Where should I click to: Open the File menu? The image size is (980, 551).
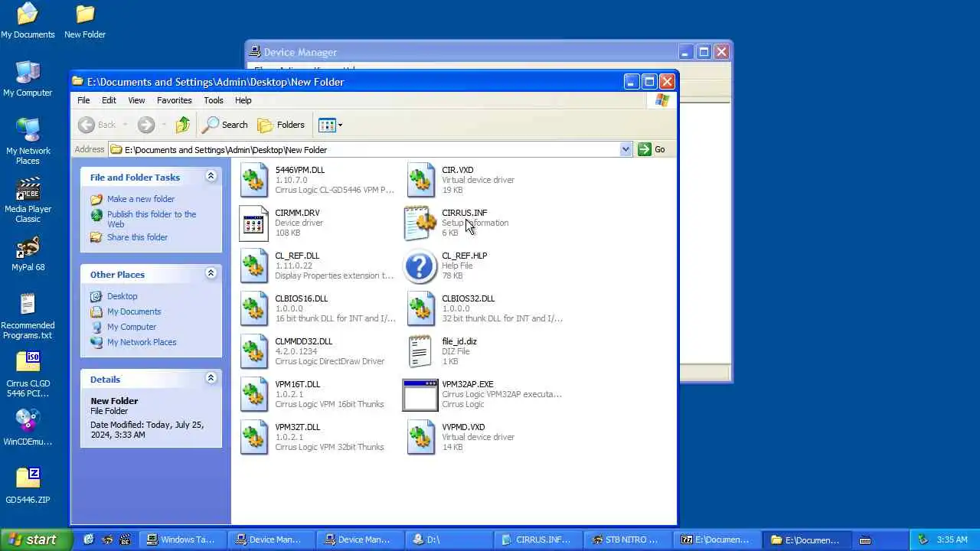click(83, 100)
